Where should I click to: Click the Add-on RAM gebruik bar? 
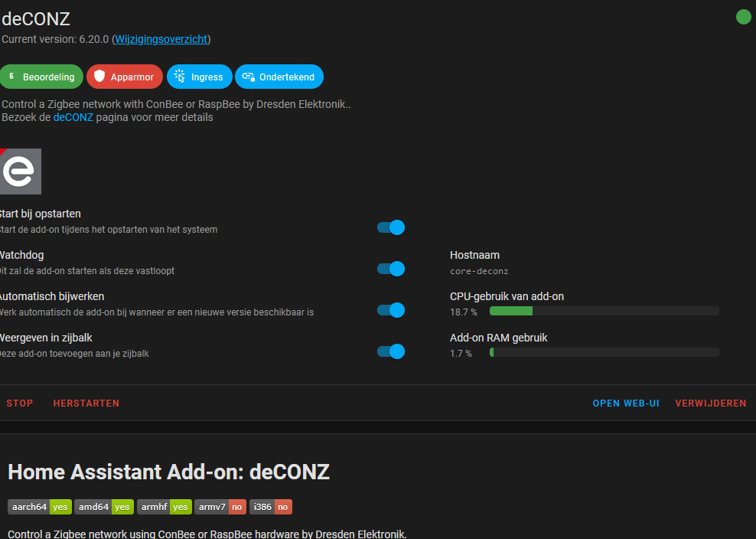point(604,353)
